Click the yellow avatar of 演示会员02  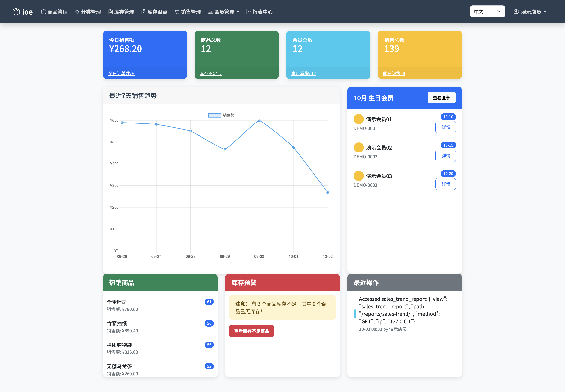(358, 148)
